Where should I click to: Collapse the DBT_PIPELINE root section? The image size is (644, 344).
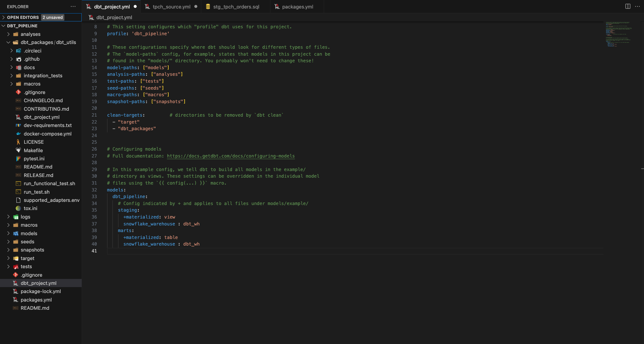tap(3, 26)
